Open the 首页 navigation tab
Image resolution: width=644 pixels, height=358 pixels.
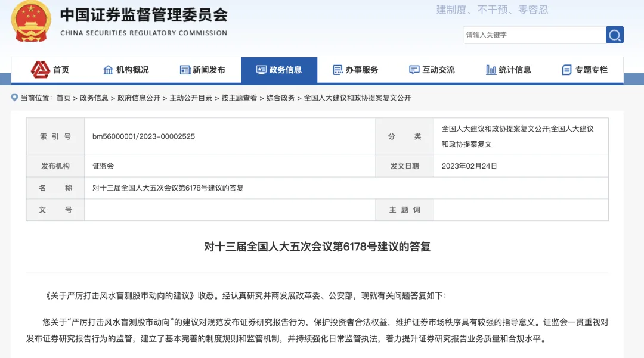pos(50,70)
